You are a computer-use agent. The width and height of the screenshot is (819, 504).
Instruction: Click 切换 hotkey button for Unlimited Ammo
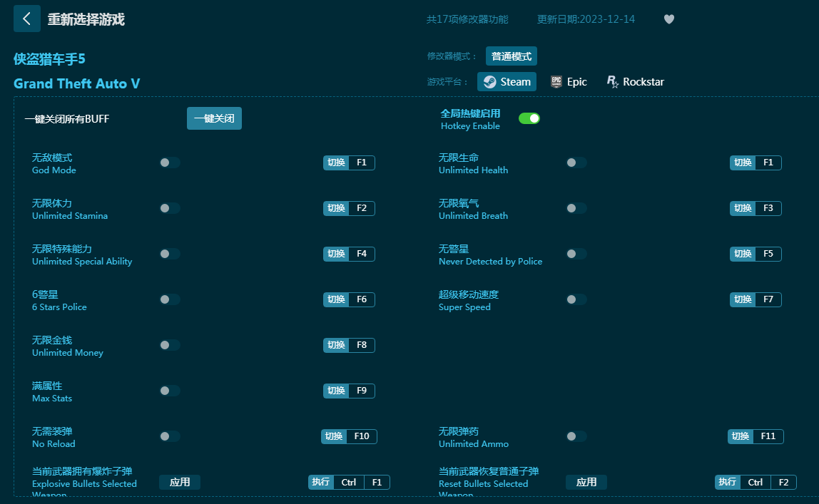point(741,436)
